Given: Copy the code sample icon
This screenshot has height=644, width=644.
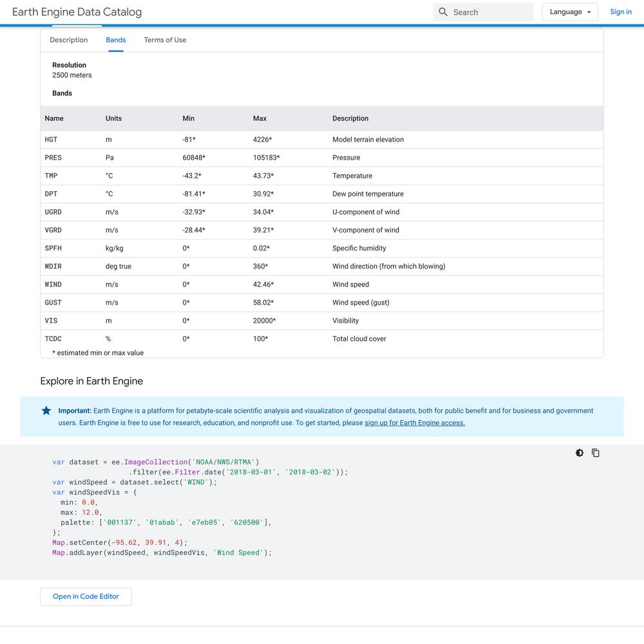Looking at the screenshot, I should click(x=596, y=453).
